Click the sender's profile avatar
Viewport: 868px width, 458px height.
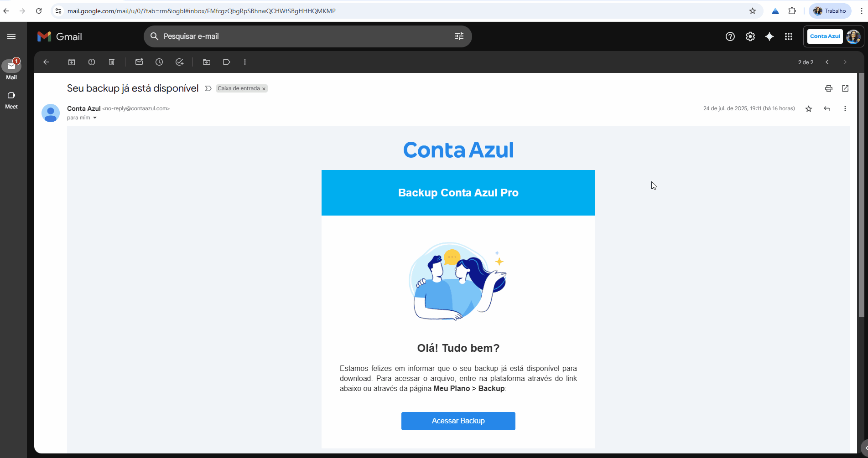coord(51,113)
